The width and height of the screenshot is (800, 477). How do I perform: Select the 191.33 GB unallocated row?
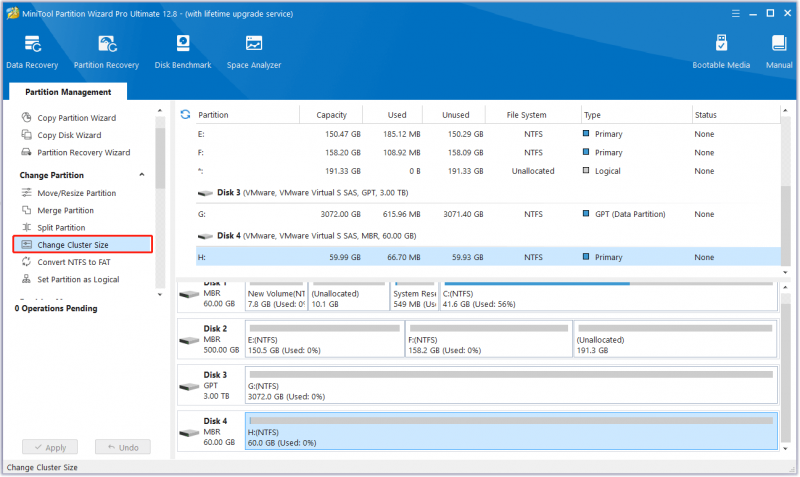(488, 171)
